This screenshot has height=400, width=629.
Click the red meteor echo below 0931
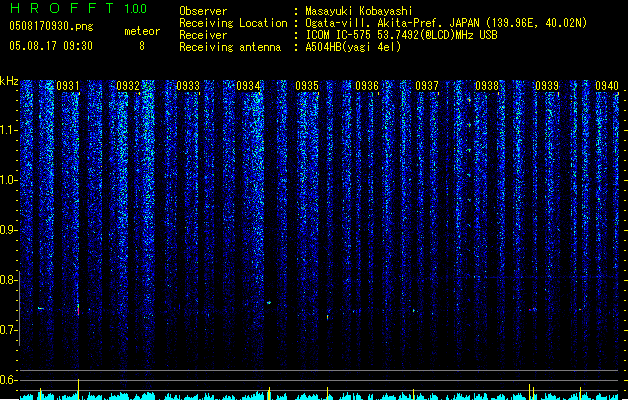79,310
